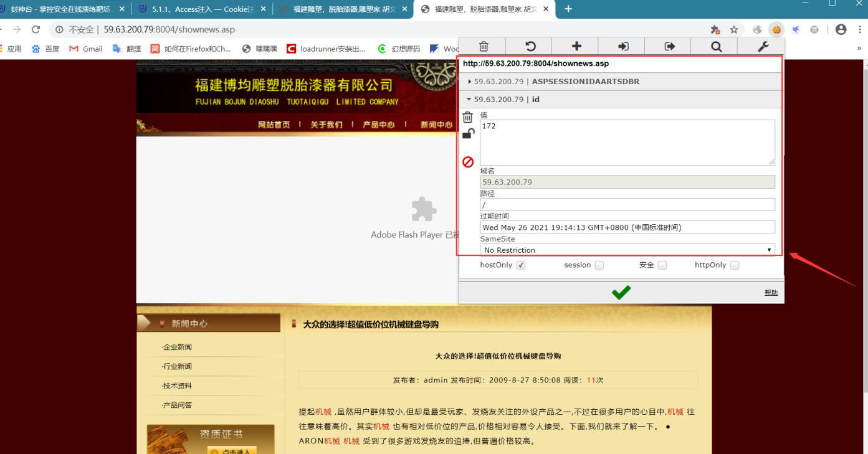Click the import cookies icon
Screen dimensions: 868x454
[x=623, y=46]
